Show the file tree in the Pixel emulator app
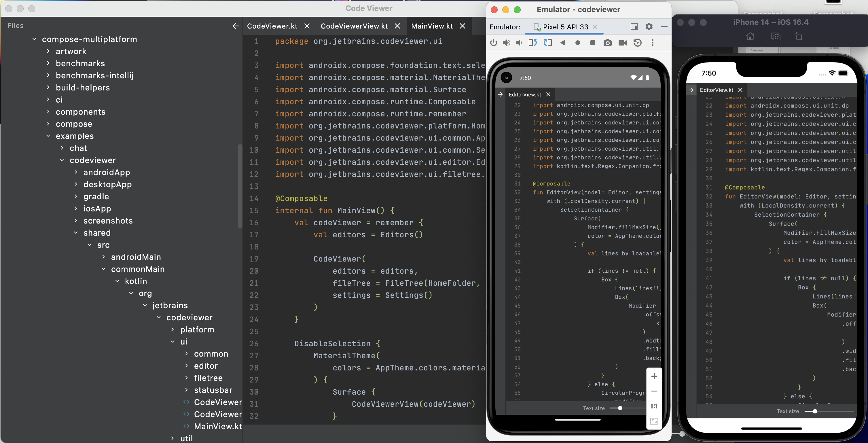The image size is (868, 443). point(500,94)
